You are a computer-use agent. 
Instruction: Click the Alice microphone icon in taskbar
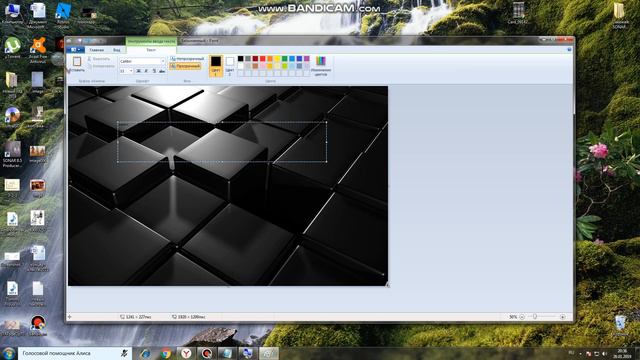[124, 353]
